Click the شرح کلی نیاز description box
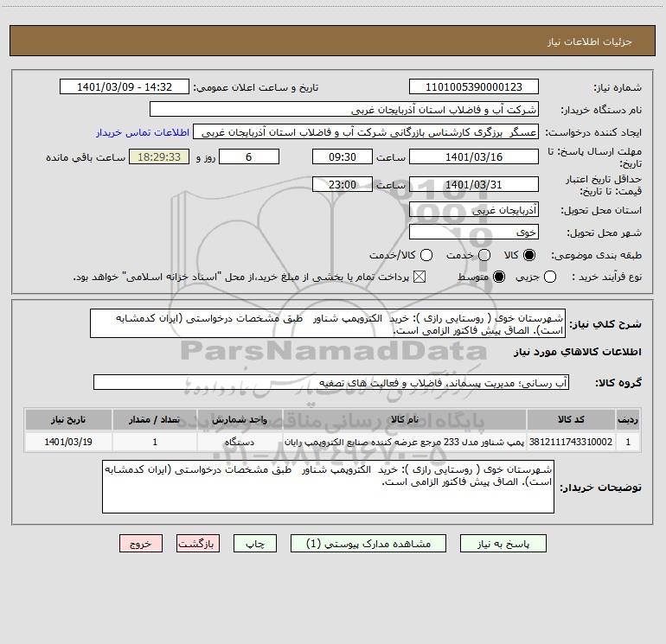The height and width of the screenshot is (644, 666). click(328, 323)
